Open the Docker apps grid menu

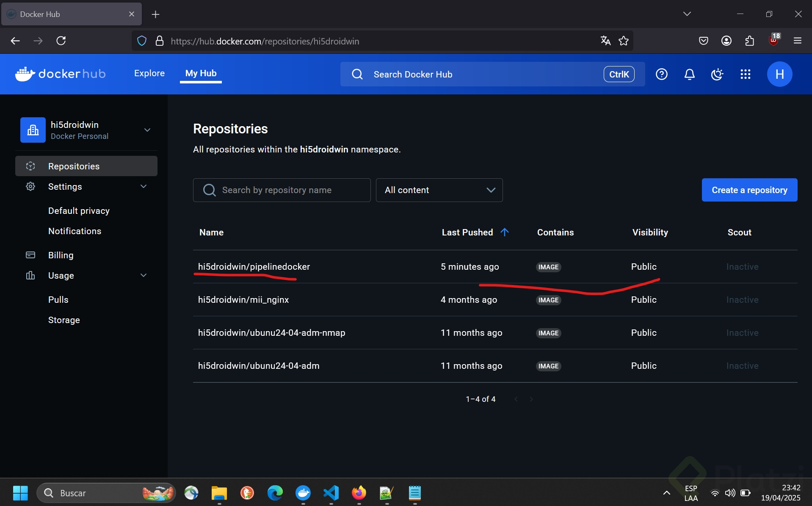point(746,74)
